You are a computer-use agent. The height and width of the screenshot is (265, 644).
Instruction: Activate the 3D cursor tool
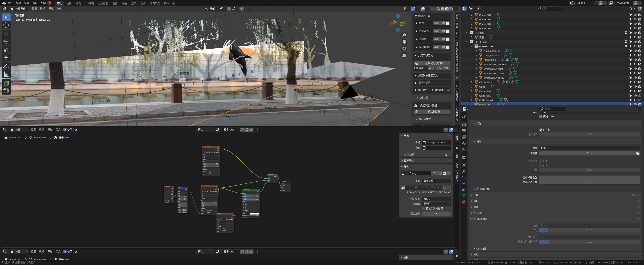(x=6, y=25)
